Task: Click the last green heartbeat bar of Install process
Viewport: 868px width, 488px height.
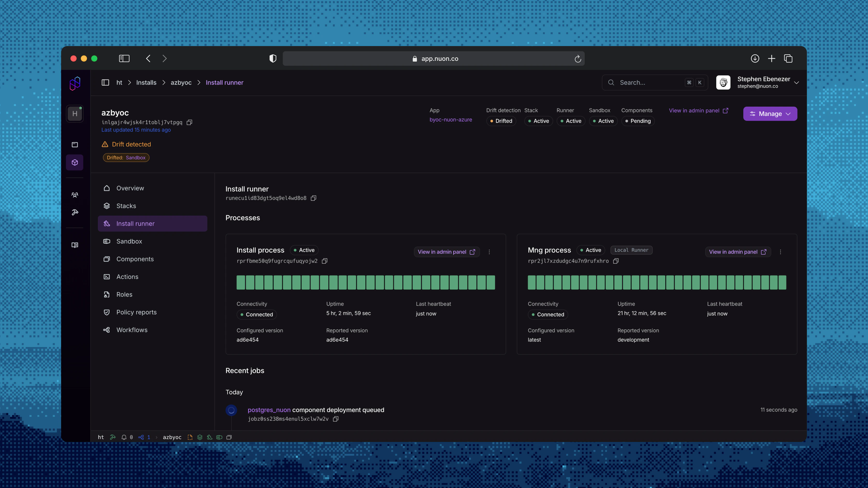Action: (491, 283)
